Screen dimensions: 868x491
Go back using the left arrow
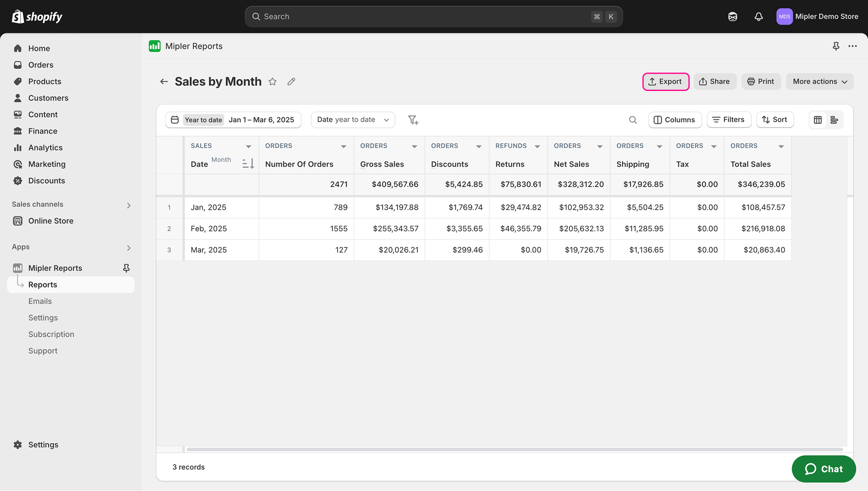[164, 82]
